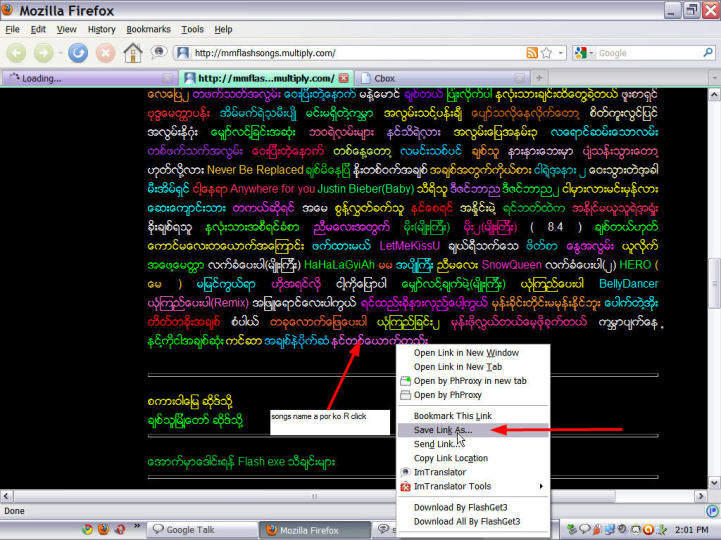This screenshot has height=540, width=721.
Task: Click the horizontal scrollbar thumb
Action: coord(315,496)
